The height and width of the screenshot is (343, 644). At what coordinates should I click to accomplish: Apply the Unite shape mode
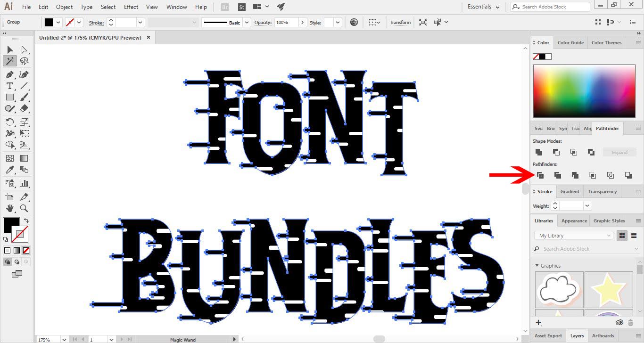[x=539, y=152]
